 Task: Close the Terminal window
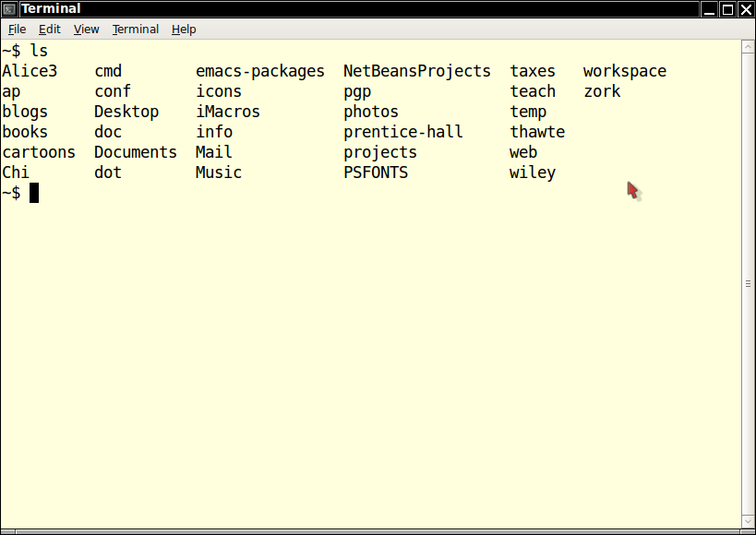(745, 9)
